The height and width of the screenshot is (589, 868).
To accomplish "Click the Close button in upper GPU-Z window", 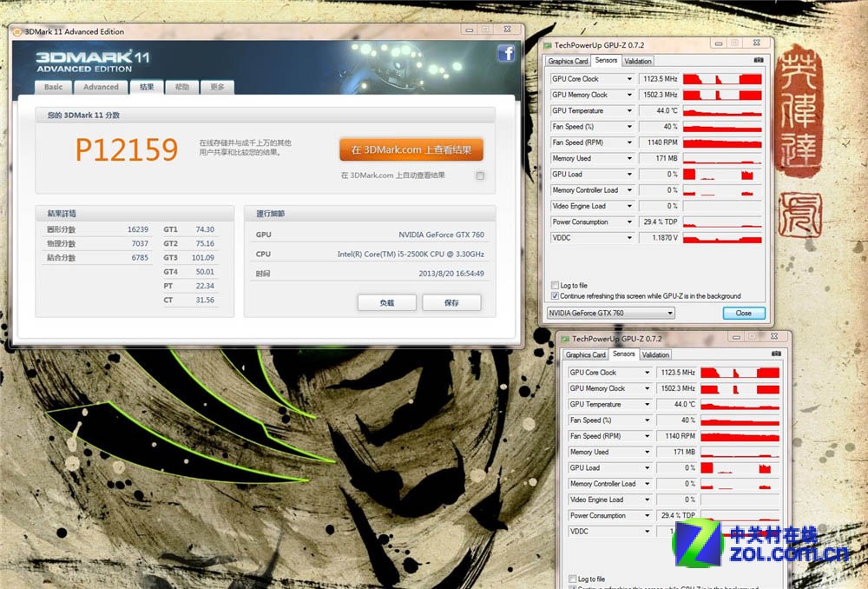I will click(x=744, y=313).
